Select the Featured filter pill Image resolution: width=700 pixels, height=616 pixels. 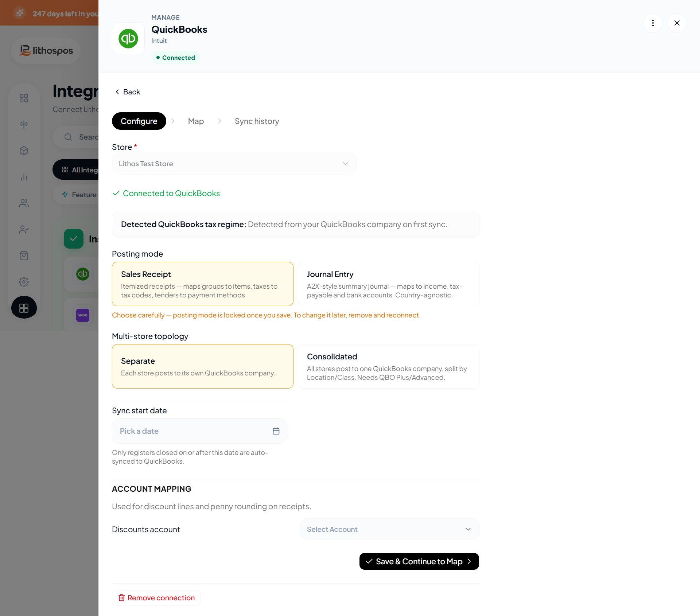click(x=76, y=195)
